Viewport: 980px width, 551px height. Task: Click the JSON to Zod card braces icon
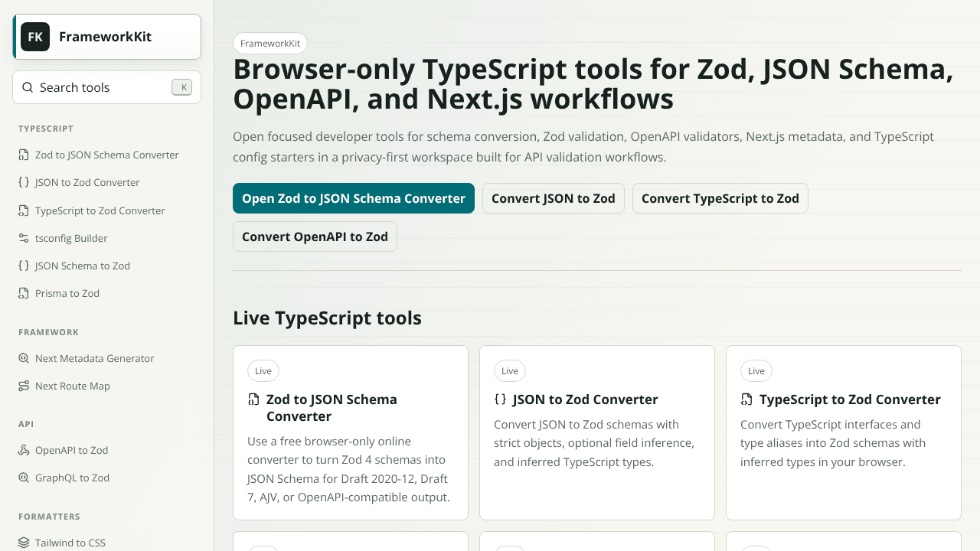click(500, 399)
